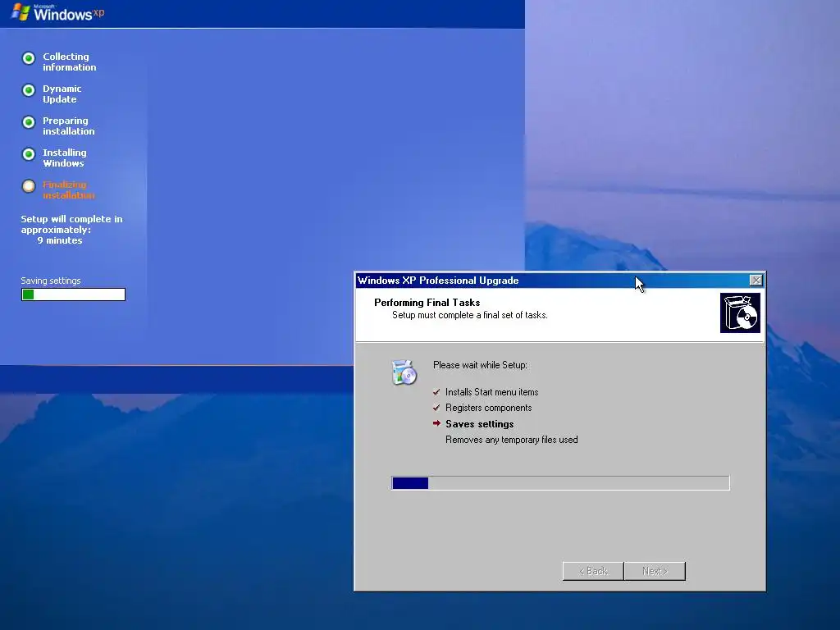Click the green Saving settings progress bar

click(x=73, y=294)
